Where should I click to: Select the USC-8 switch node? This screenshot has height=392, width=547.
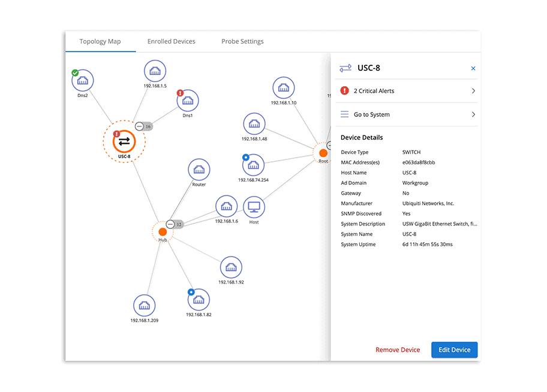[x=124, y=141]
